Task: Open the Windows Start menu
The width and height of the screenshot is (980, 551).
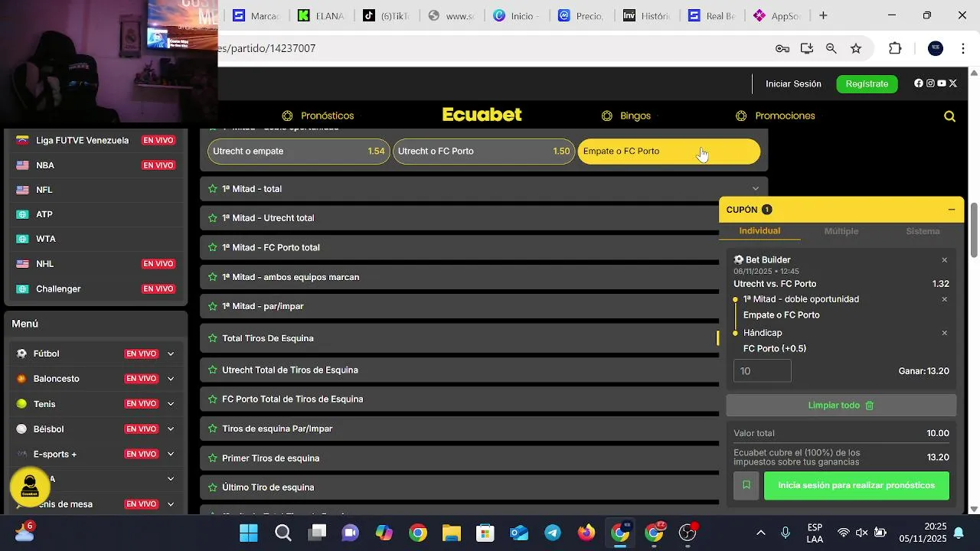Action: tap(249, 533)
